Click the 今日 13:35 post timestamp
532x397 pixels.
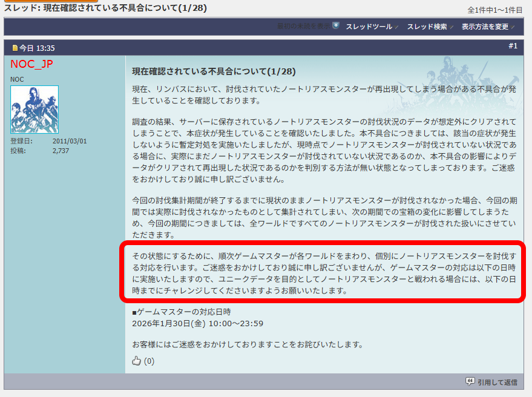(38, 48)
